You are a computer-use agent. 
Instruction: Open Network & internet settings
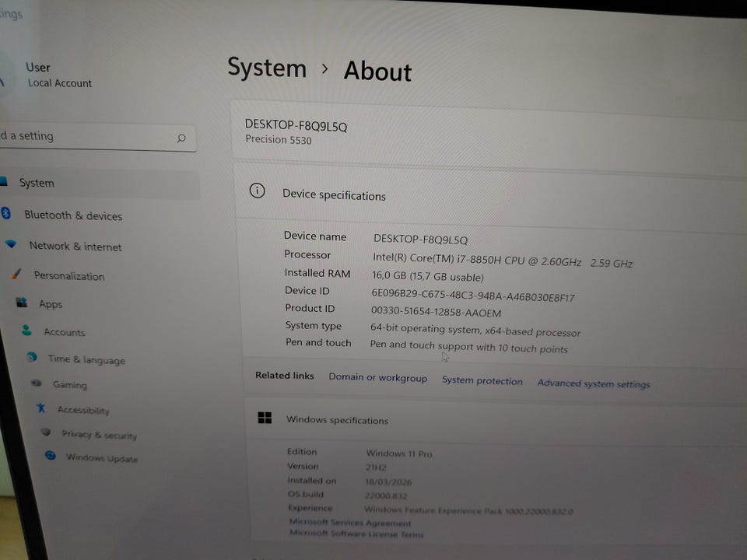coord(75,247)
